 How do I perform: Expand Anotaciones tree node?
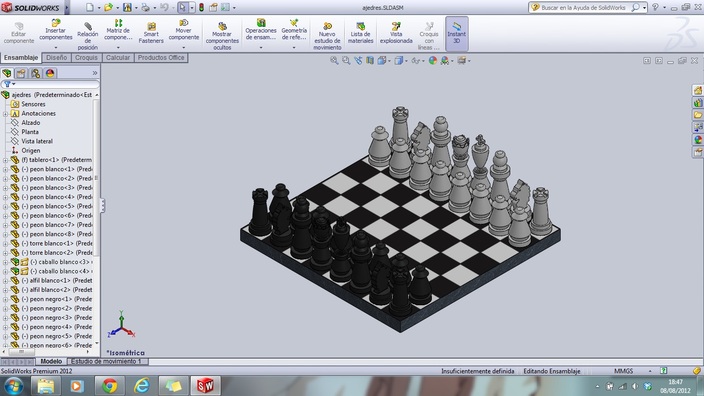[5, 114]
